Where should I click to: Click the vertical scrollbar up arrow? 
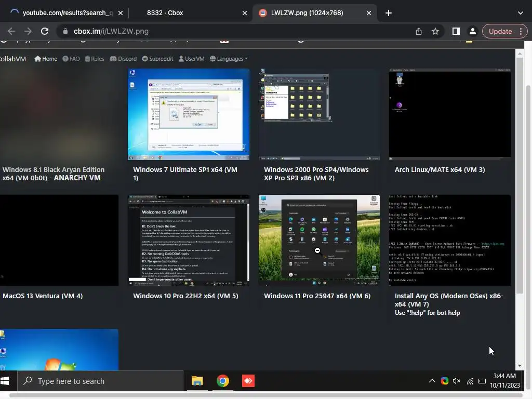(x=520, y=54)
